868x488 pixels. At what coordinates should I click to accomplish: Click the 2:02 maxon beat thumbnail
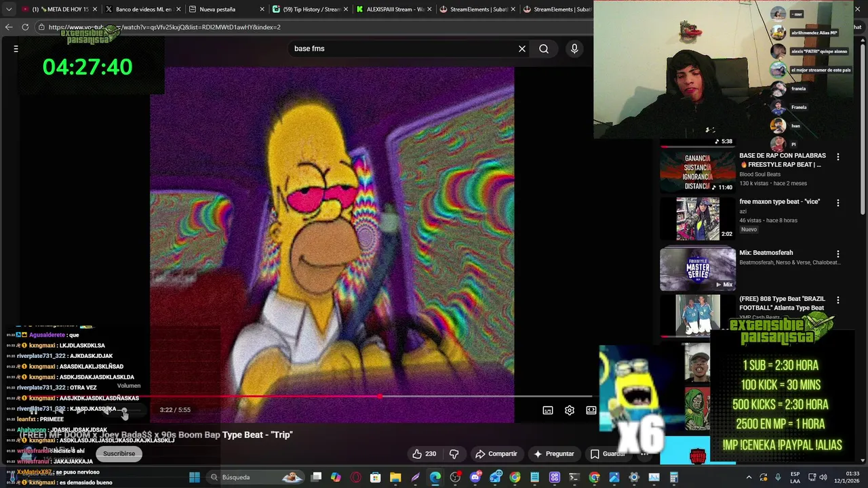[698, 219]
